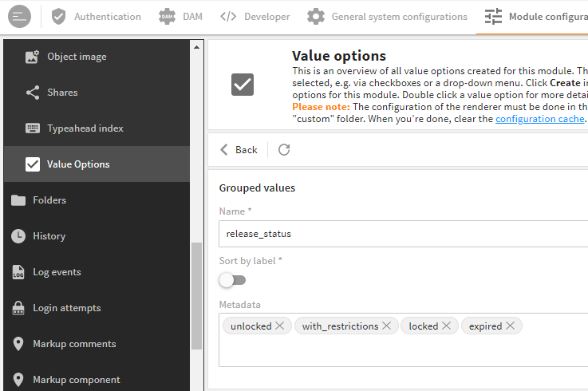Open Markup comments in the sidebar
The width and height of the screenshot is (588, 391).
tap(97, 344)
